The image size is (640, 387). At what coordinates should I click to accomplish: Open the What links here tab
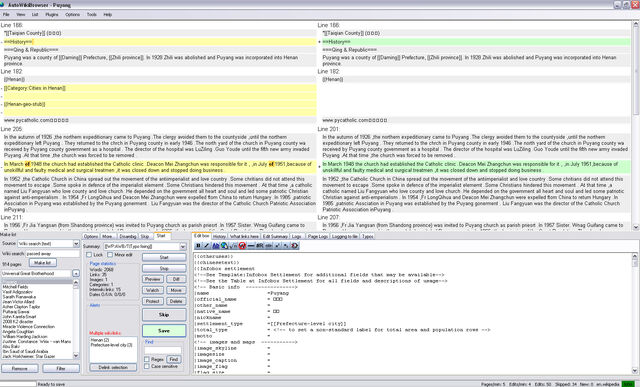244,236
